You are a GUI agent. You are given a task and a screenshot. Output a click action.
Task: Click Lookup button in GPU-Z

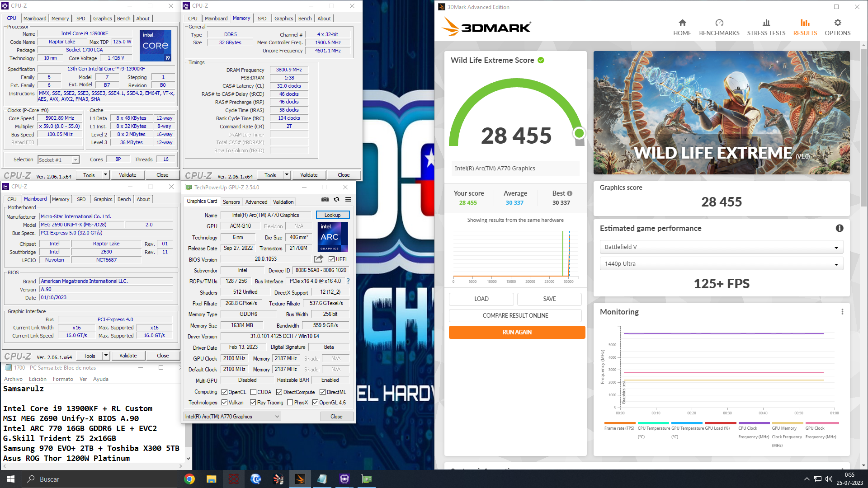332,215
